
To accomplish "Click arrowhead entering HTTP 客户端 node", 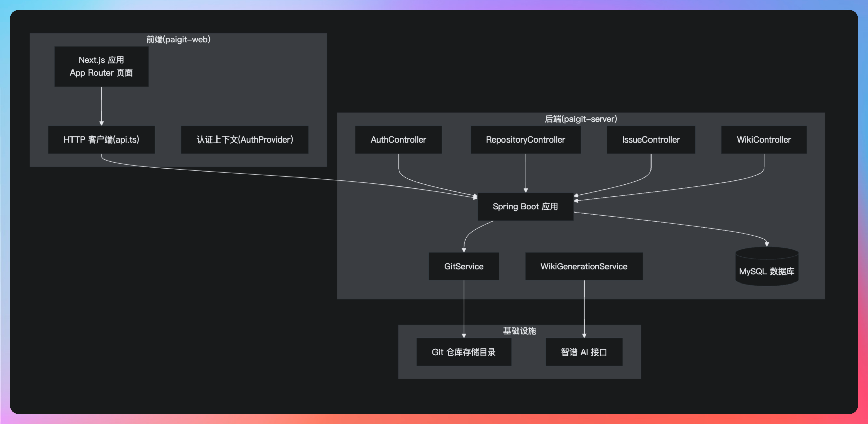I will [101, 123].
